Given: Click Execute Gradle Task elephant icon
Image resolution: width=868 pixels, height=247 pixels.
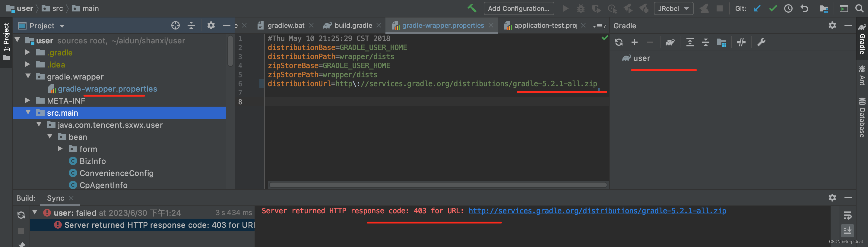Looking at the screenshot, I should coord(670,42).
